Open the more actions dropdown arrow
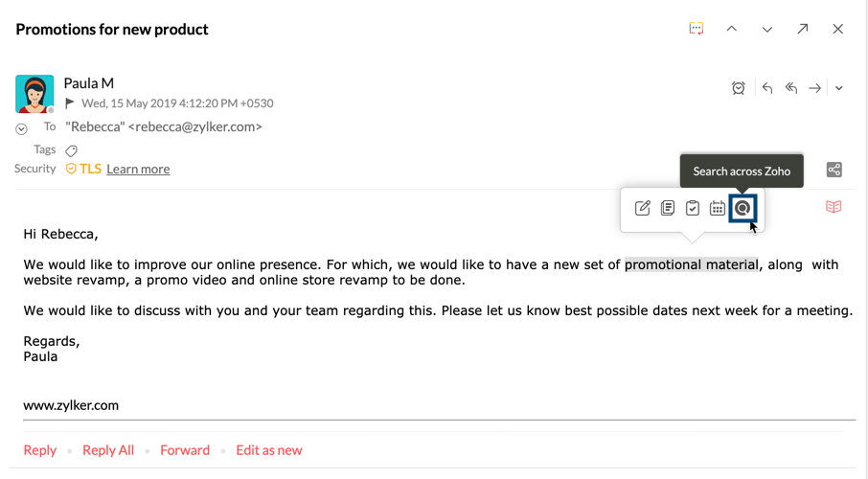This screenshot has width=868, height=479. 839,88
